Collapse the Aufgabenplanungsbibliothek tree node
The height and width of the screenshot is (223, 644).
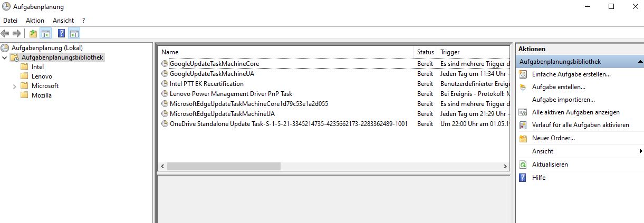coord(5,57)
